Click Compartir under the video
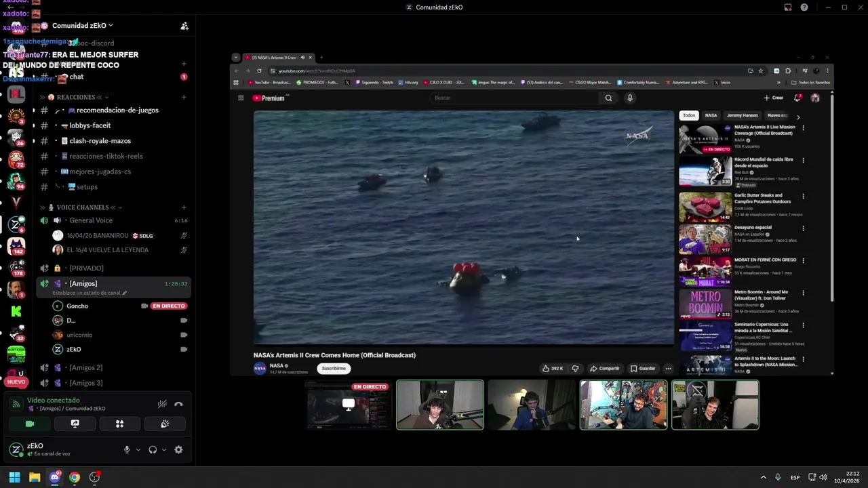868x488 pixels. click(x=605, y=369)
